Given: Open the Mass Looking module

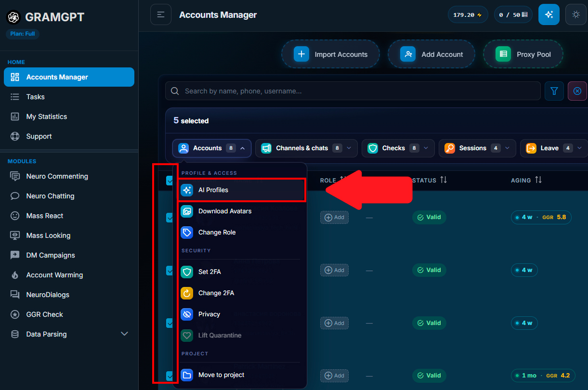Looking at the screenshot, I should click(69, 235).
